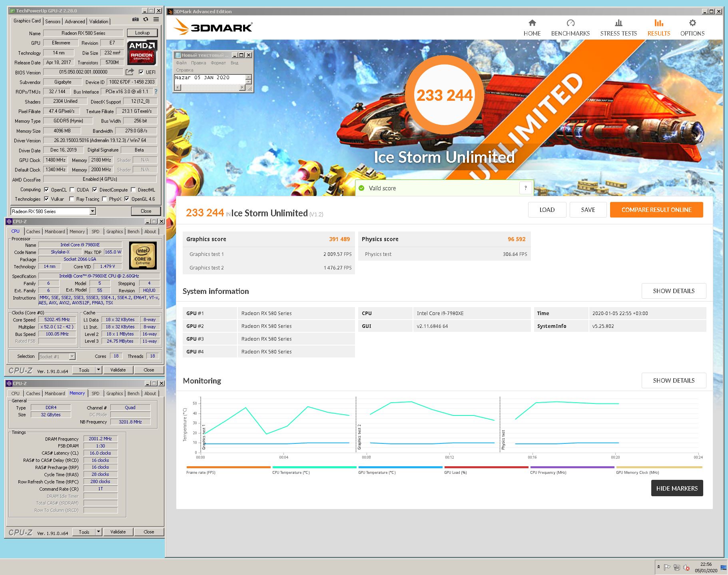The image size is (728, 575).
Task: Go to 3DMark HOME
Action: (532, 28)
